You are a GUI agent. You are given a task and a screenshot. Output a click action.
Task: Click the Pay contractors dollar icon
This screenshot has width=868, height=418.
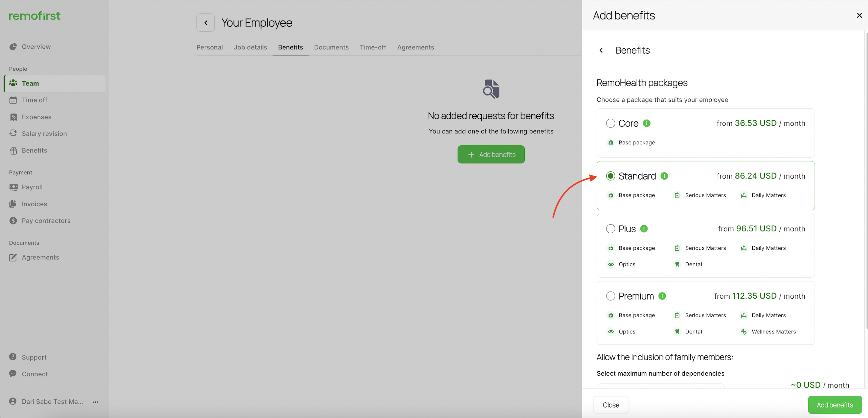tap(13, 220)
